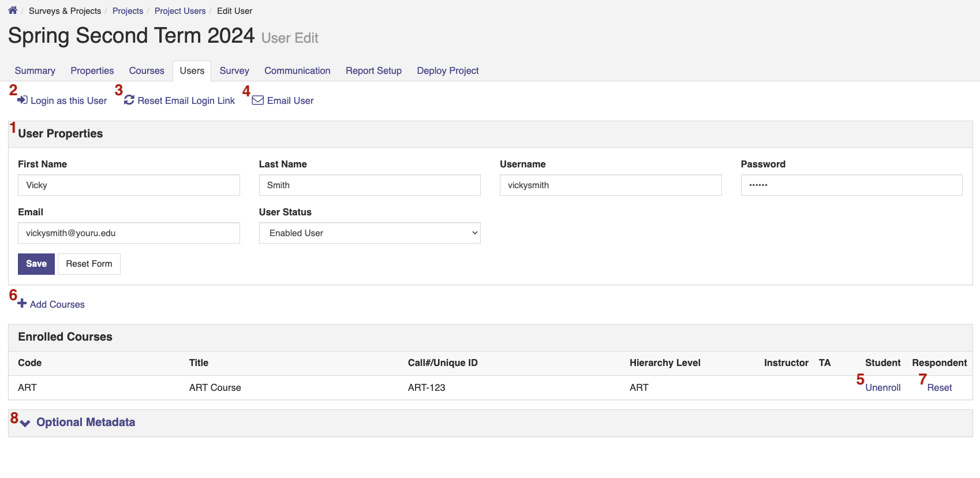The width and height of the screenshot is (980, 478).
Task: Click the Respondent column header
Action: [940, 363]
